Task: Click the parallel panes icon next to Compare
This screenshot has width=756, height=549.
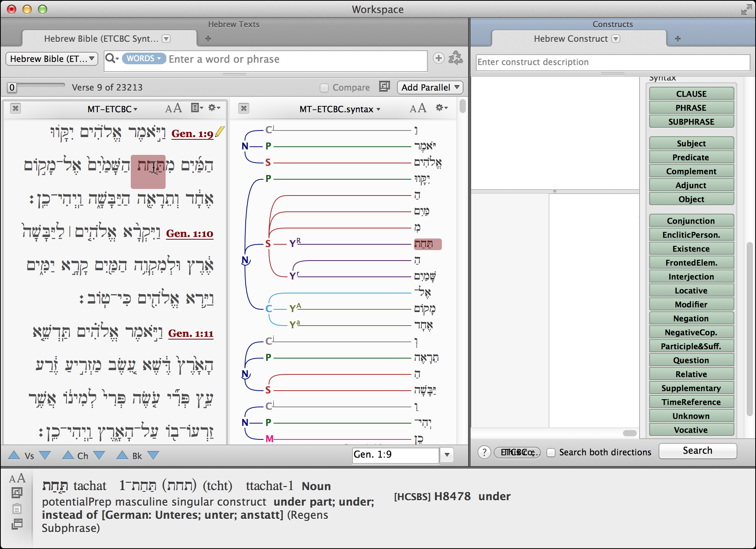Action: tap(384, 86)
